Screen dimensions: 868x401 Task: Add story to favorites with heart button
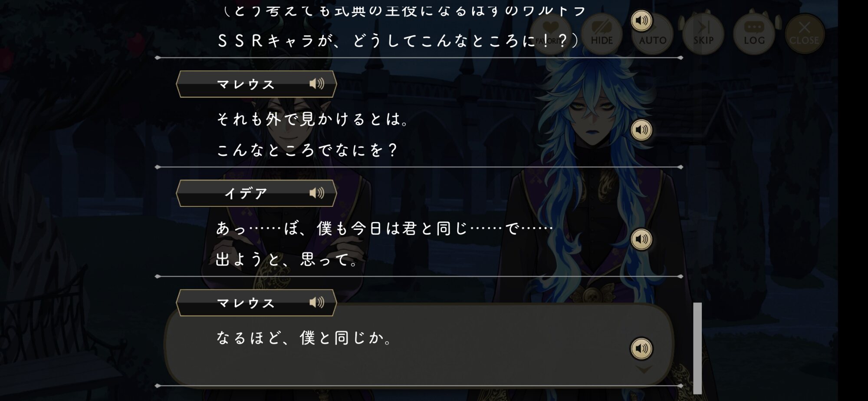pos(551,33)
